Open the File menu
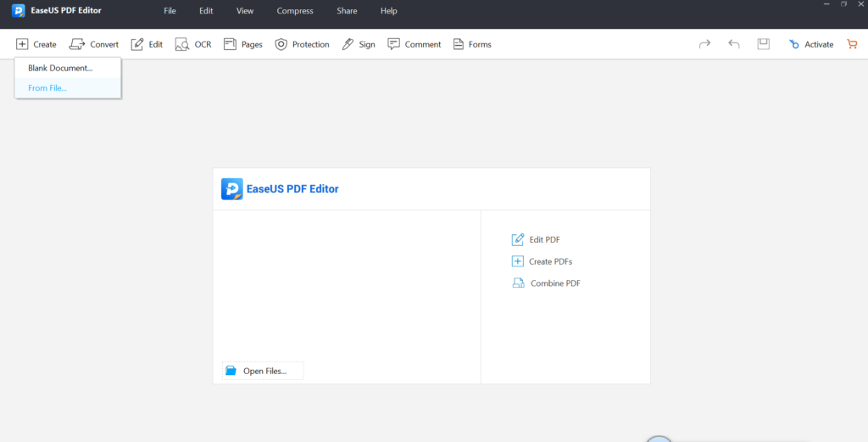The width and height of the screenshot is (868, 442). (170, 11)
